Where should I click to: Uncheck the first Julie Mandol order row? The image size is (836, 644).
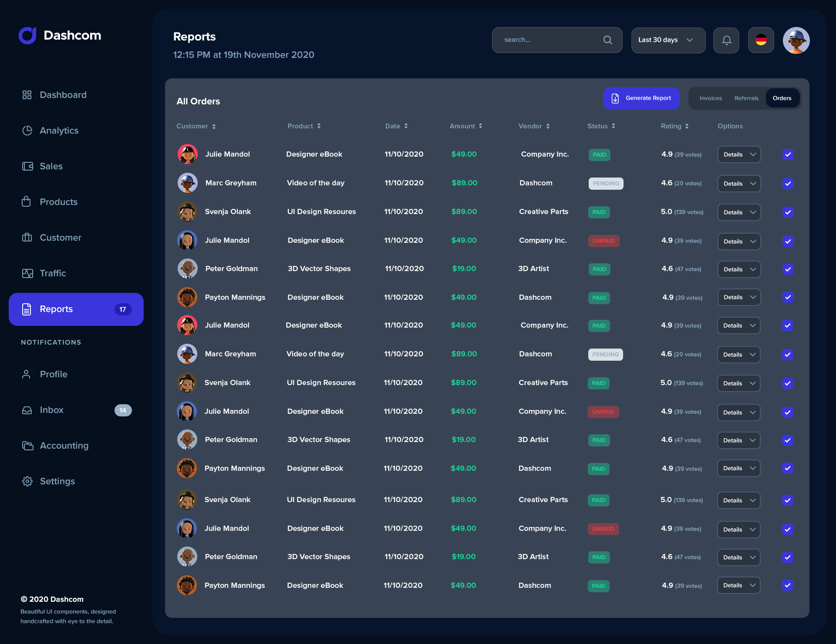(788, 154)
